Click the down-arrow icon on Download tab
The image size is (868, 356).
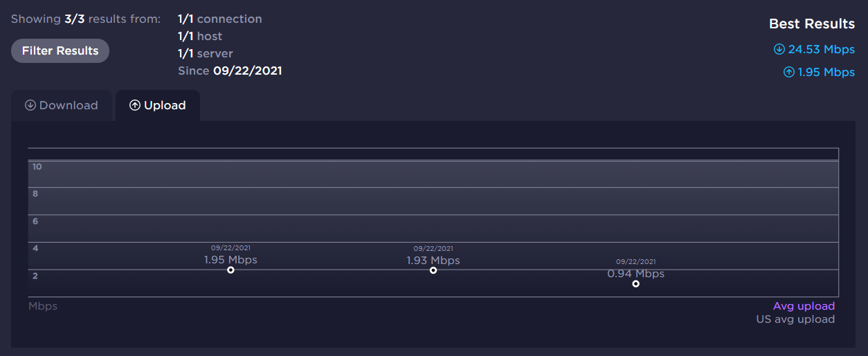[x=30, y=105]
